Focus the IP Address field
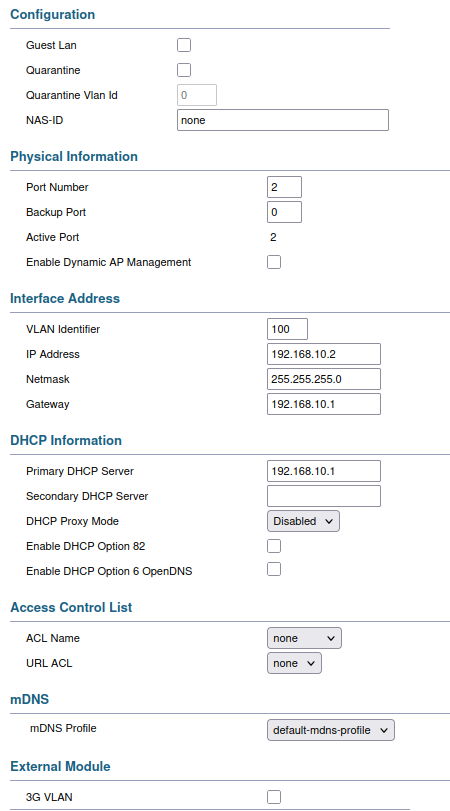Viewport: 450px width, 811px height. (x=324, y=354)
